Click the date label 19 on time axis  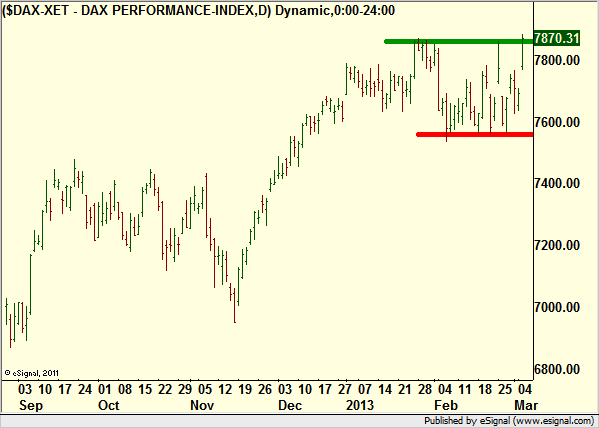[x=245, y=390]
